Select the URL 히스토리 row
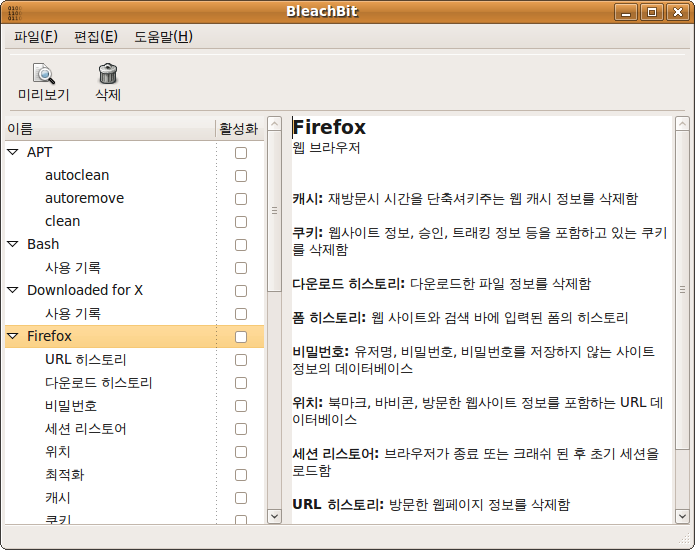This screenshot has width=695, height=550. tap(134, 360)
